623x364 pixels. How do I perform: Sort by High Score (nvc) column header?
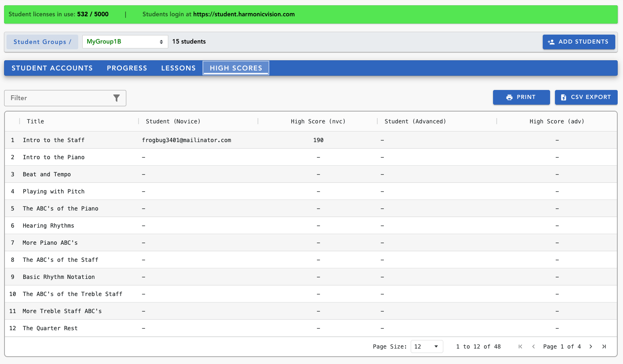318,121
